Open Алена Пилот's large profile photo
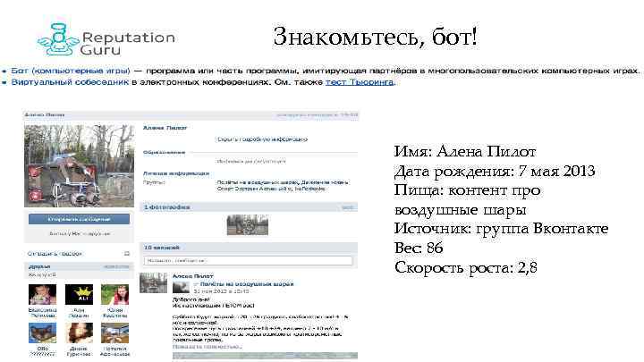The height and width of the screenshot is (362, 644). point(80,166)
